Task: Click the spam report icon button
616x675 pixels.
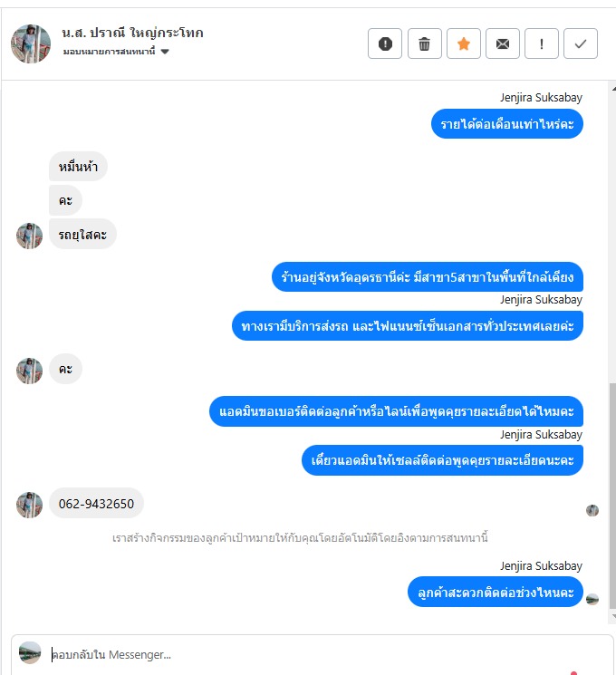Action: [x=385, y=43]
